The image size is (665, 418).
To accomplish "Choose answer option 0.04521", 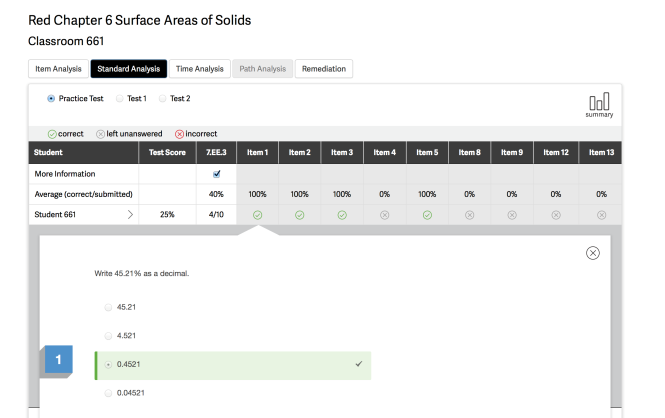I will click(108, 393).
